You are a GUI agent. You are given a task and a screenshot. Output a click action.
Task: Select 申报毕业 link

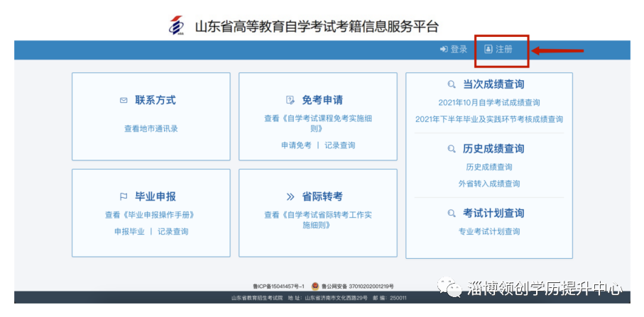(129, 231)
